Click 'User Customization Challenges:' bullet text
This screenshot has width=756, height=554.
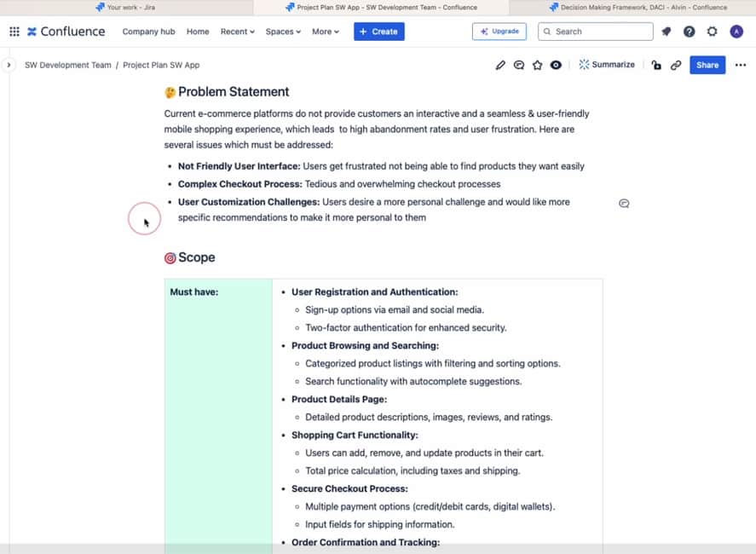(248, 202)
